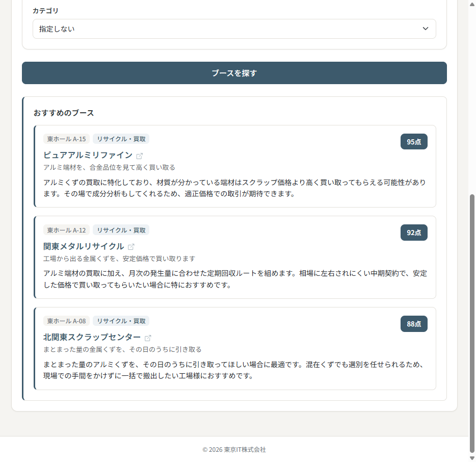
Task: Click external link icon next to 北関東スクラップセンター
Action: click(148, 338)
